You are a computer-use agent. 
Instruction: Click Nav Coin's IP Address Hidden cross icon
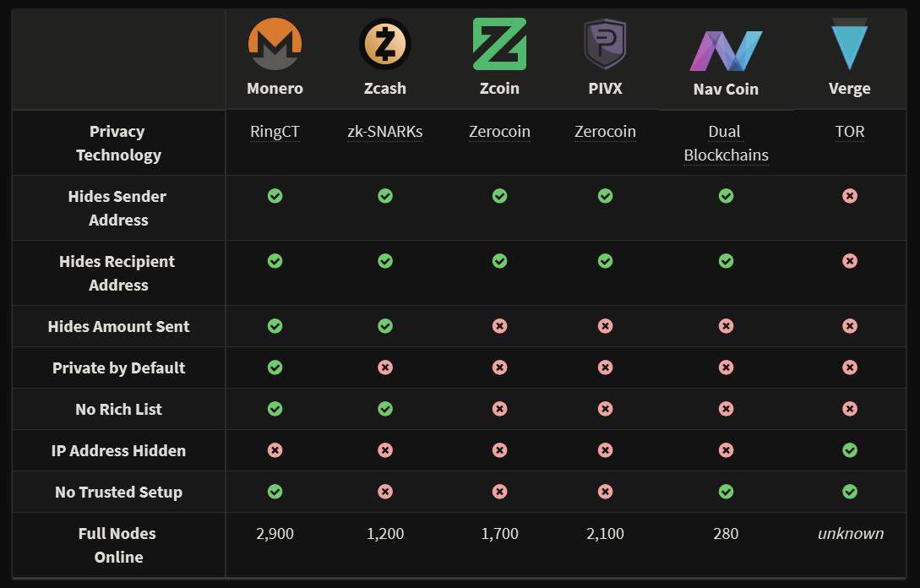(726, 450)
